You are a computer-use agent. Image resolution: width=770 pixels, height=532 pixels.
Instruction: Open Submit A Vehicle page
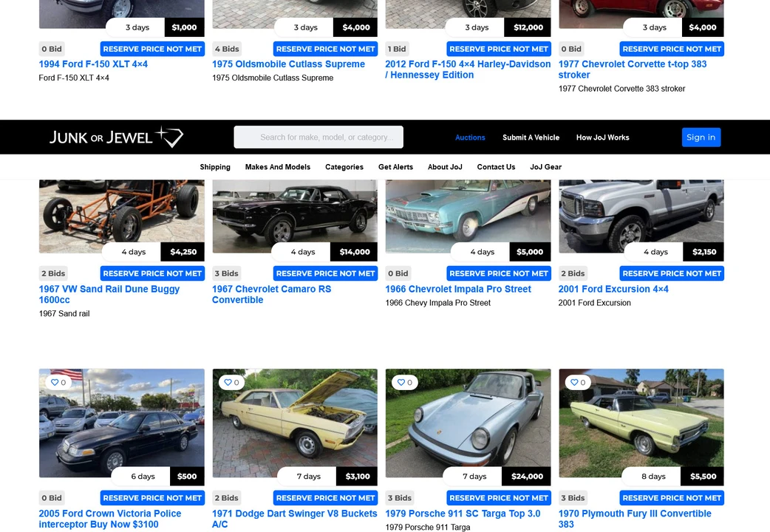(531, 137)
